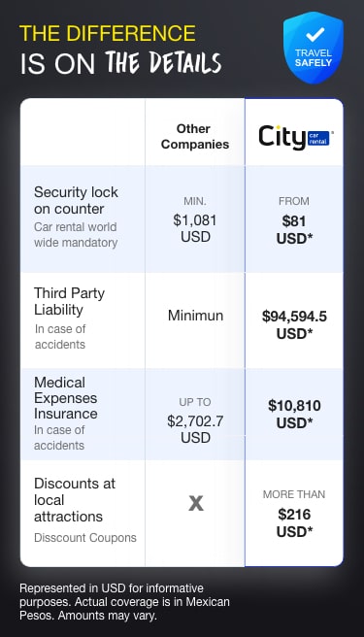
Task: Click the Third Party Liability row label
Action: [x=69, y=301]
